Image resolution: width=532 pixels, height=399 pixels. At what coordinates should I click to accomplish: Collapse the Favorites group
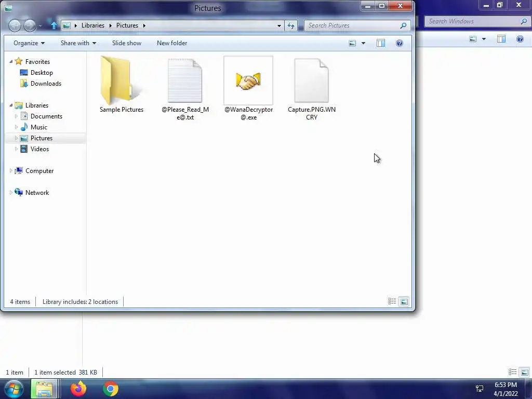coord(11,61)
